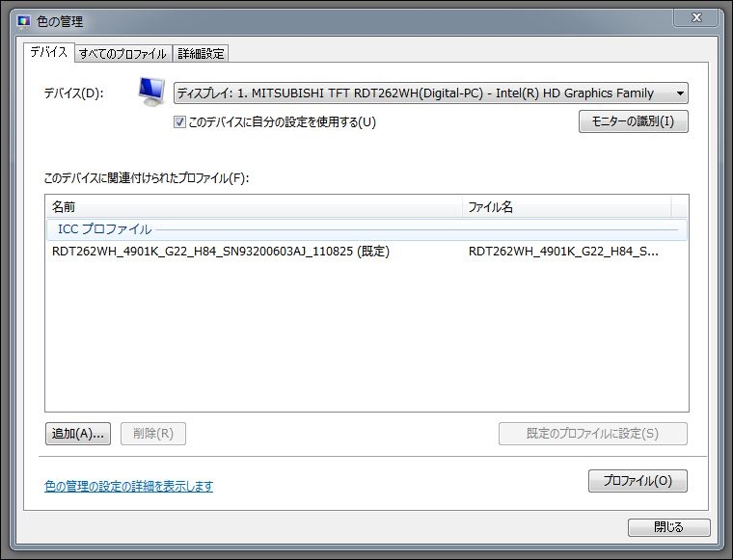Image resolution: width=733 pixels, height=560 pixels.
Task: Switch to the デバイス tab
Action: coord(48,52)
